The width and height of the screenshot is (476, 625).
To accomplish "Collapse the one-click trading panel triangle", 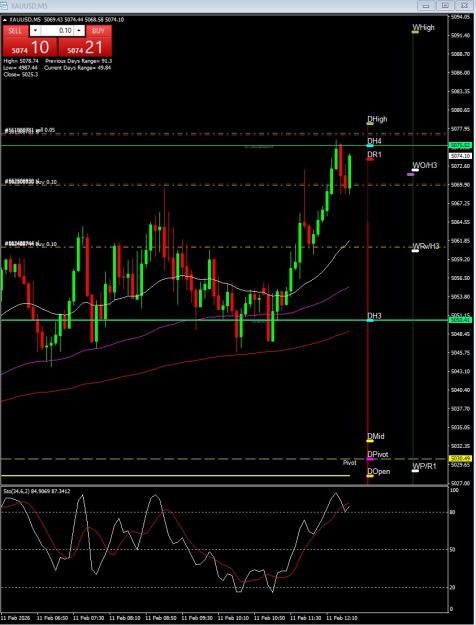I will click(x=5, y=20).
